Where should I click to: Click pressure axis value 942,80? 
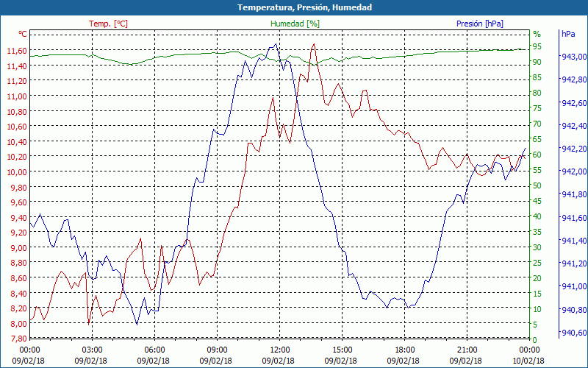tap(574, 79)
